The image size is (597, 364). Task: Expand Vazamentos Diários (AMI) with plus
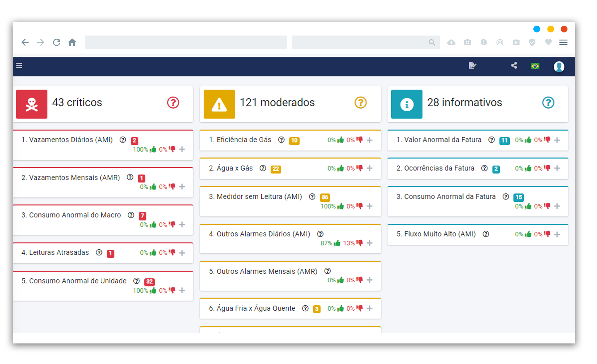[x=182, y=150]
